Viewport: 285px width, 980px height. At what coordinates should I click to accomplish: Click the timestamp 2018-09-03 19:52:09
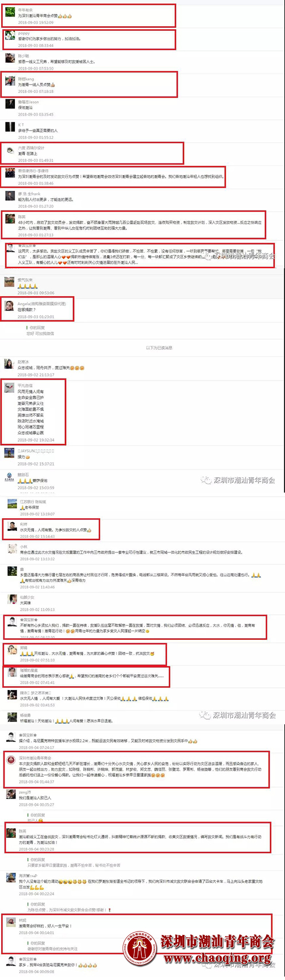(x=35, y=22)
